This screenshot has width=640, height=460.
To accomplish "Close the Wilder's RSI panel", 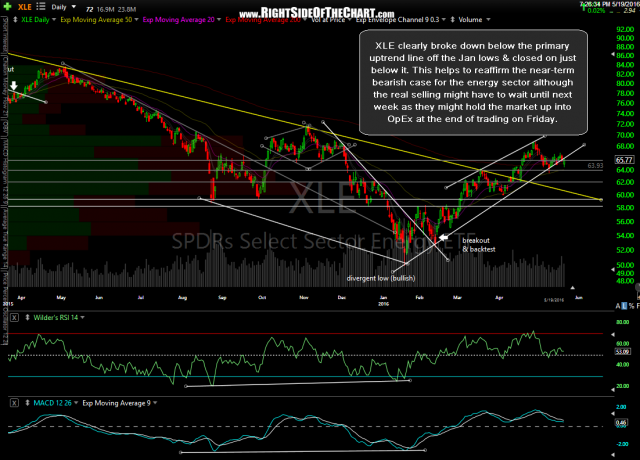I will coord(14,318).
